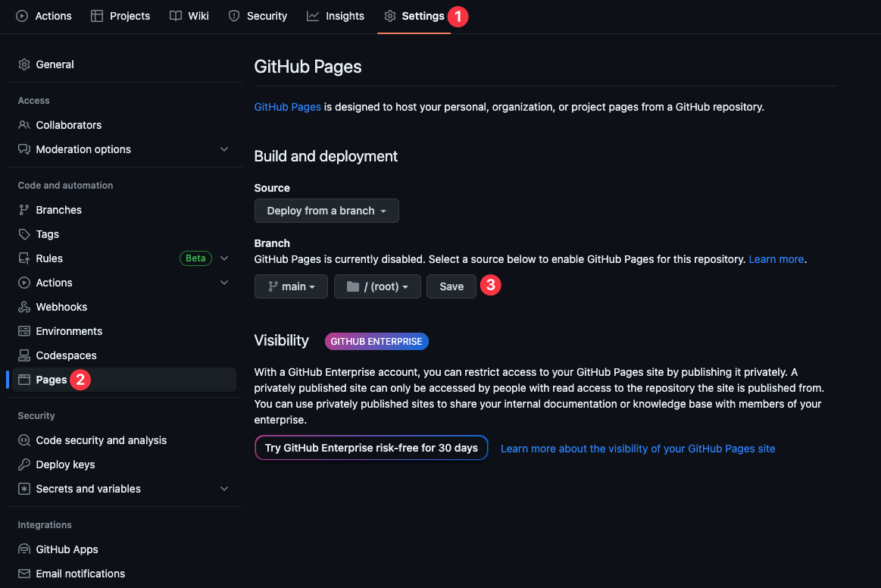Viewport: 881px width, 588px height.
Task: Click the Environments server icon
Action: tap(24, 331)
